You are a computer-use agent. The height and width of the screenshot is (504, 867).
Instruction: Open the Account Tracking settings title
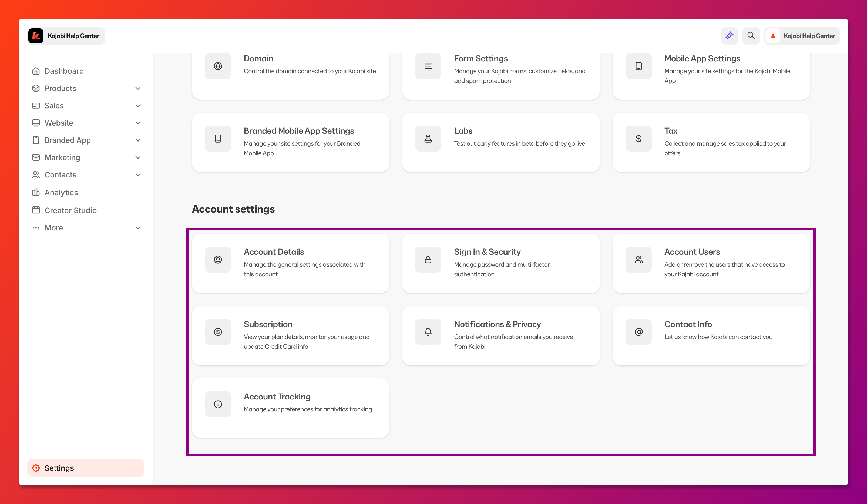[277, 397]
